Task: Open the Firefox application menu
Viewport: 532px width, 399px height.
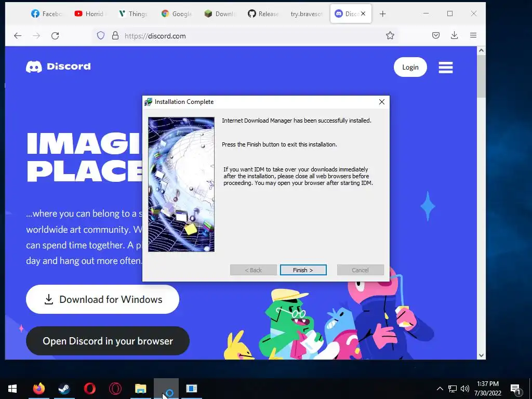Action: click(473, 35)
